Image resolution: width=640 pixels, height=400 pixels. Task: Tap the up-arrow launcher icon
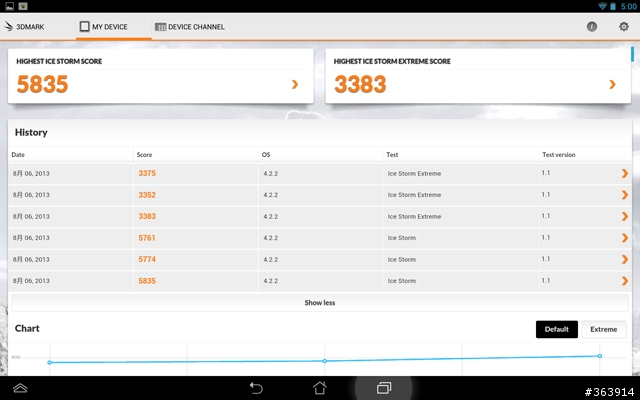tap(20, 388)
